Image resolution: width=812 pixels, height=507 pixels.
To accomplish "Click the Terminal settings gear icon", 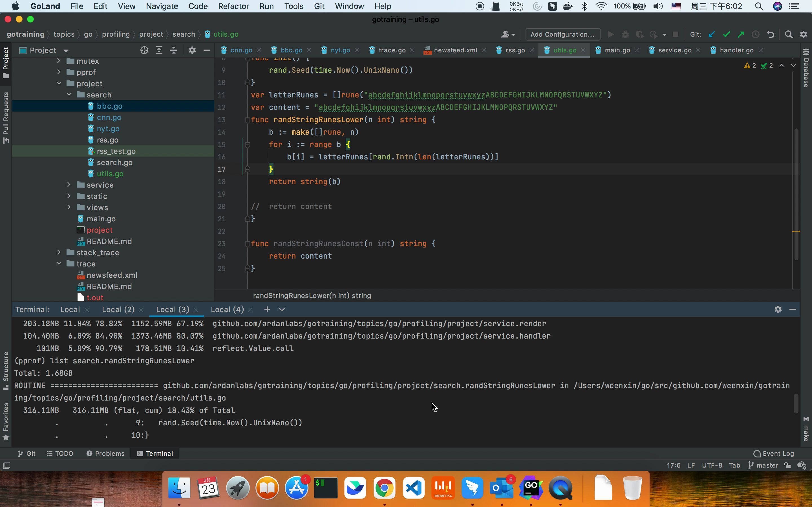I will click(778, 309).
